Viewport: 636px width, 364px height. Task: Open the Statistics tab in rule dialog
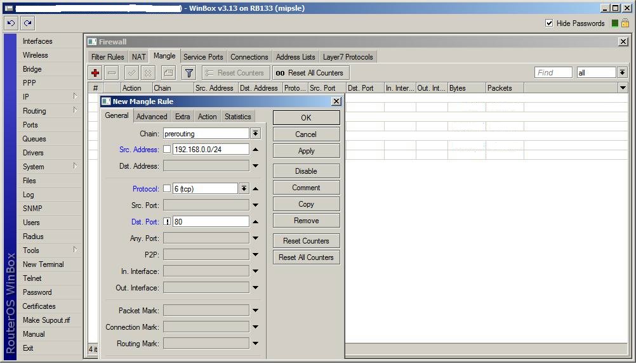(237, 117)
